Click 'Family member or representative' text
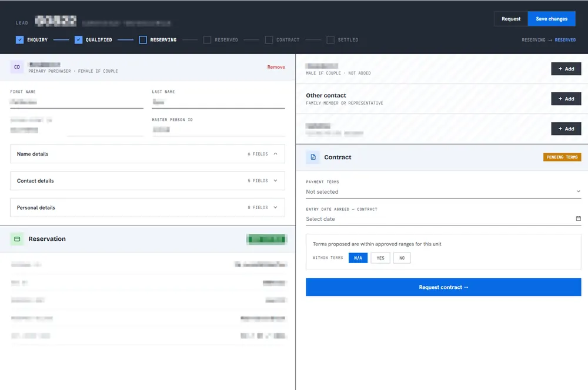Image resolution: width=588 pixels, height=390 pixels. pos(344,103)
